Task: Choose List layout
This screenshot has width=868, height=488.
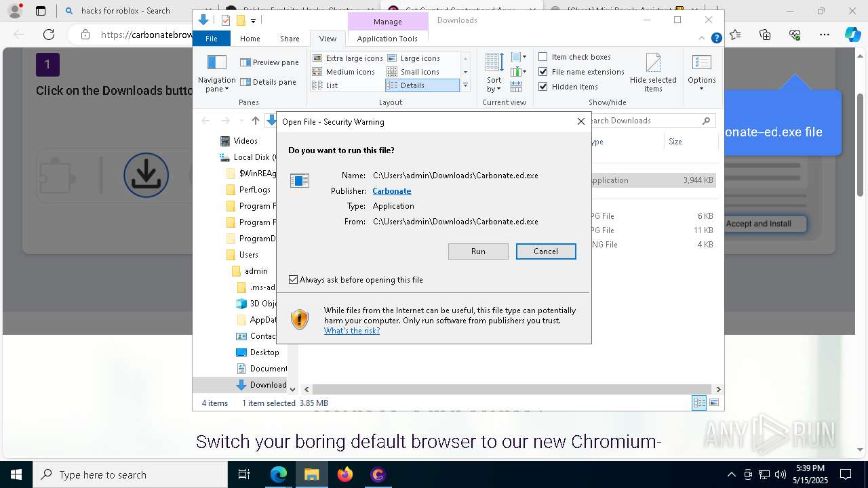Action: (x=325, y=85)
